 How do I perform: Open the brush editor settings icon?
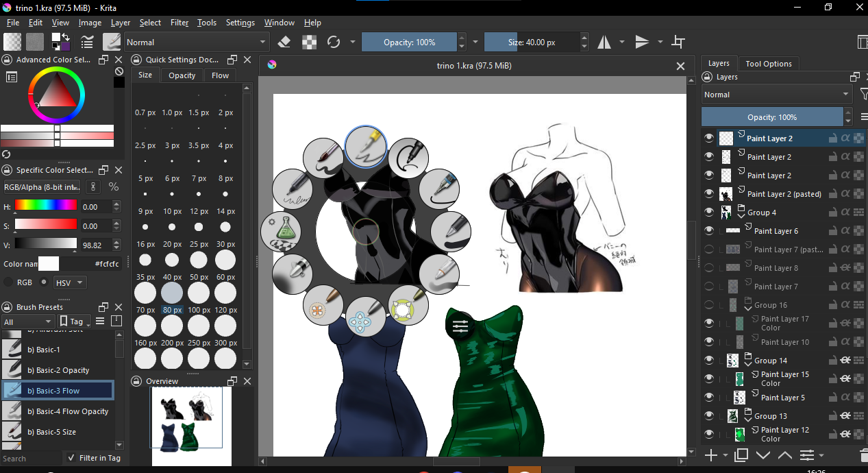(x=87, y=42)
